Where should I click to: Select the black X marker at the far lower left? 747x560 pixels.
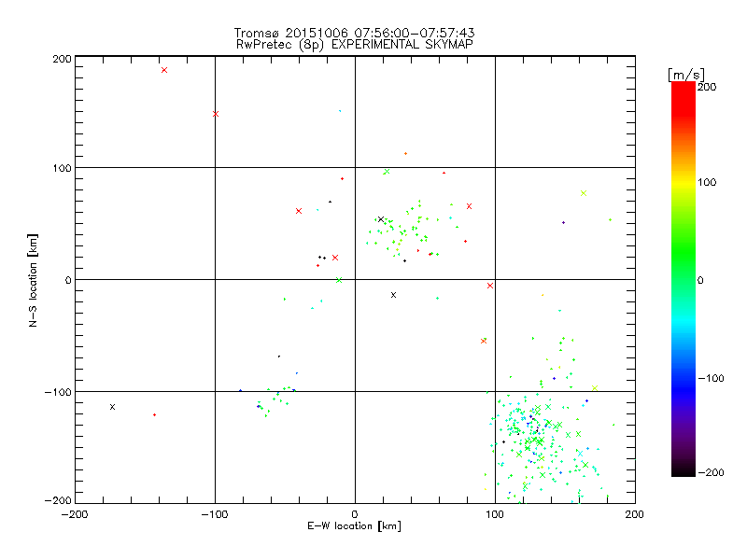[112, 407]
